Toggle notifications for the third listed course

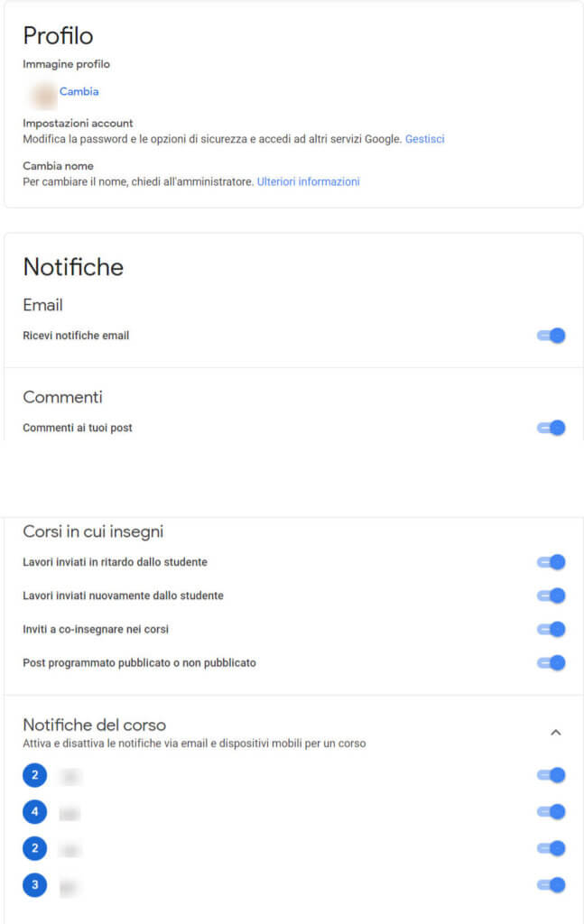click(x=552, y=848)
